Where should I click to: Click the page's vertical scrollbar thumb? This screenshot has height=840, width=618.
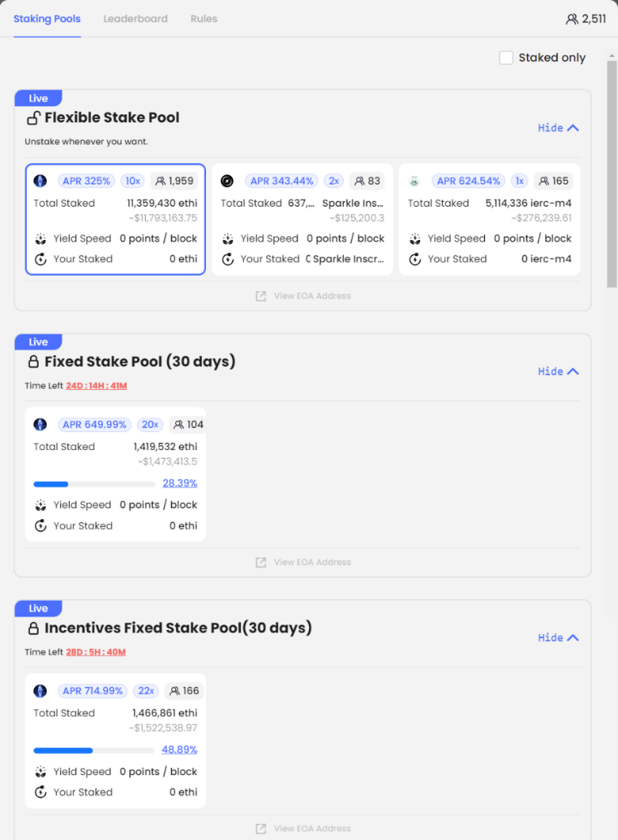point(612,174)
